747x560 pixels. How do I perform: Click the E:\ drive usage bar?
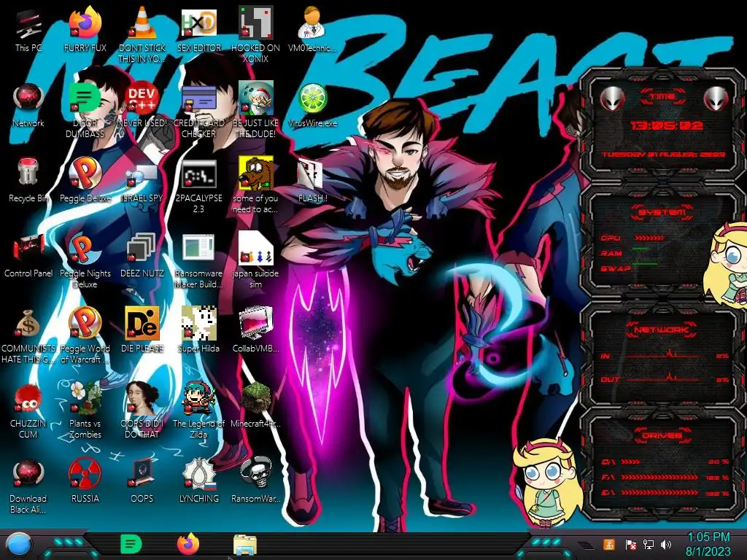tap(659, 493)
